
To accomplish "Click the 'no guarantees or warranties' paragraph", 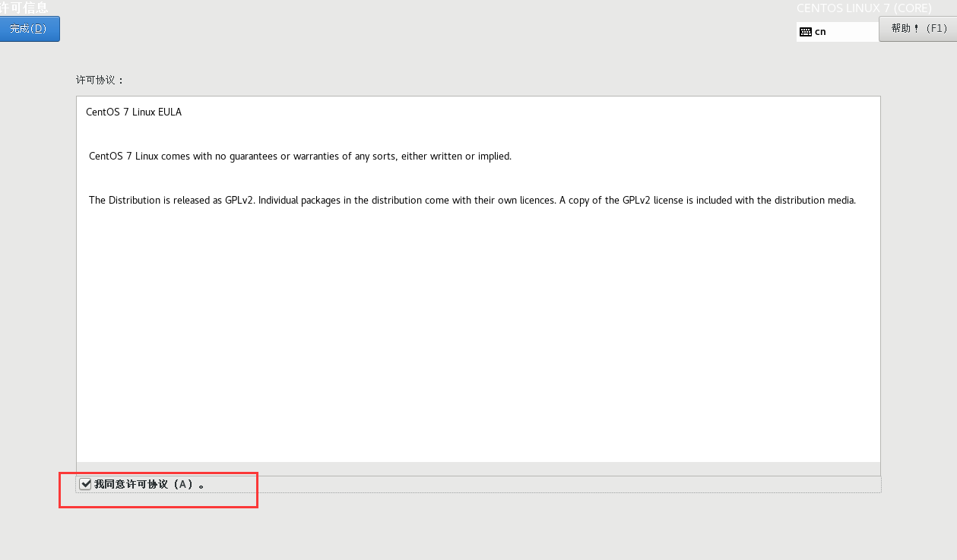I will [300, 157].
